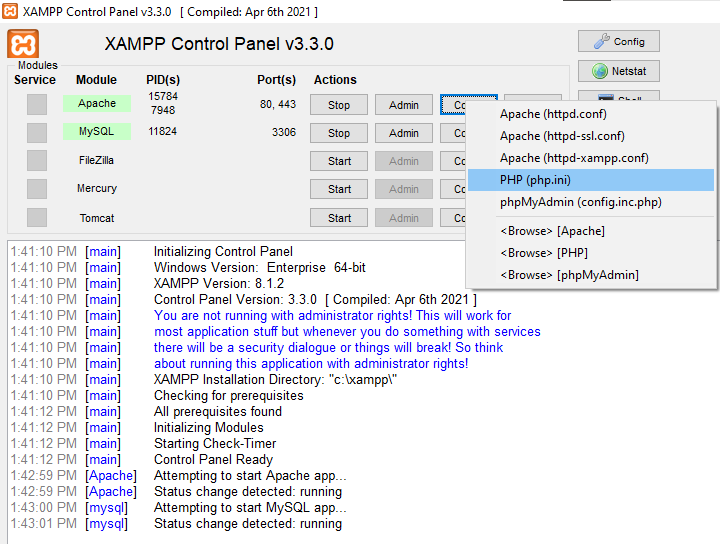Toggle the Apache service checkbox
The image size is (720, 544).
[x=37, y=104]
